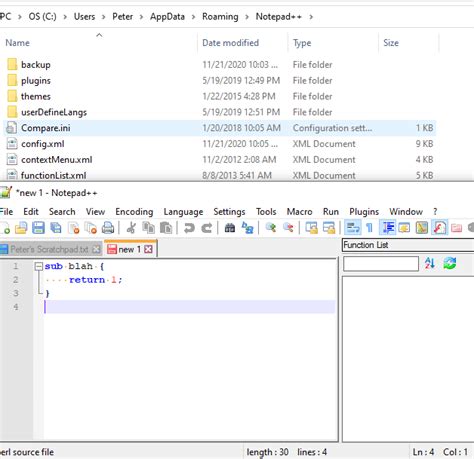Click the Zoom In magnifier icon
474x459 pixels.
pos(271,228)
